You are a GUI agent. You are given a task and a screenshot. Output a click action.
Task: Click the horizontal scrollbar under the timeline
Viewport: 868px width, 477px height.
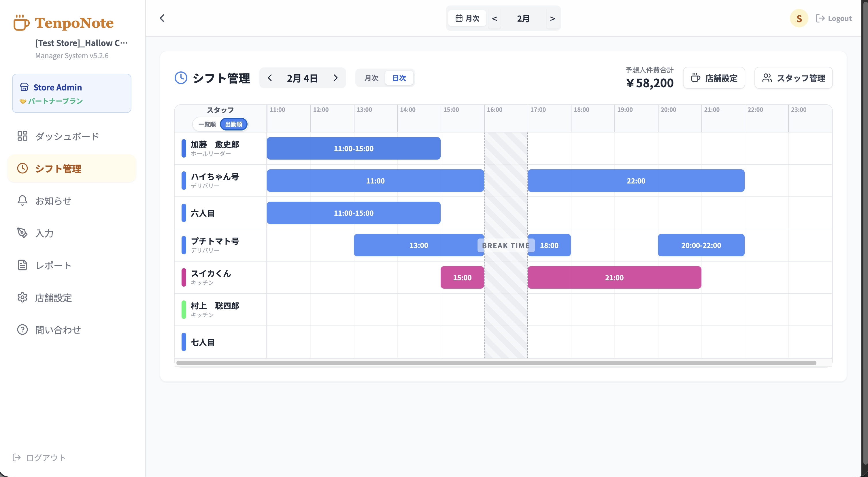click(x=496, y=363)
